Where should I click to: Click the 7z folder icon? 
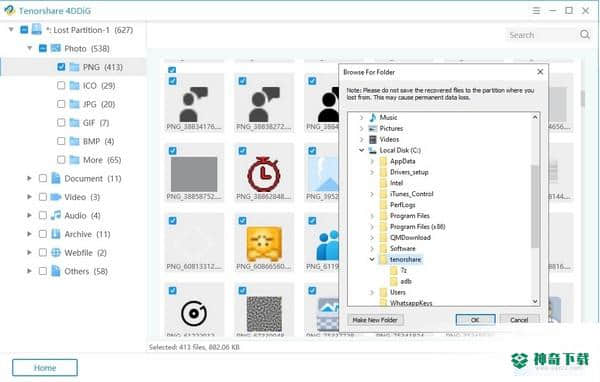click(394, 270)
